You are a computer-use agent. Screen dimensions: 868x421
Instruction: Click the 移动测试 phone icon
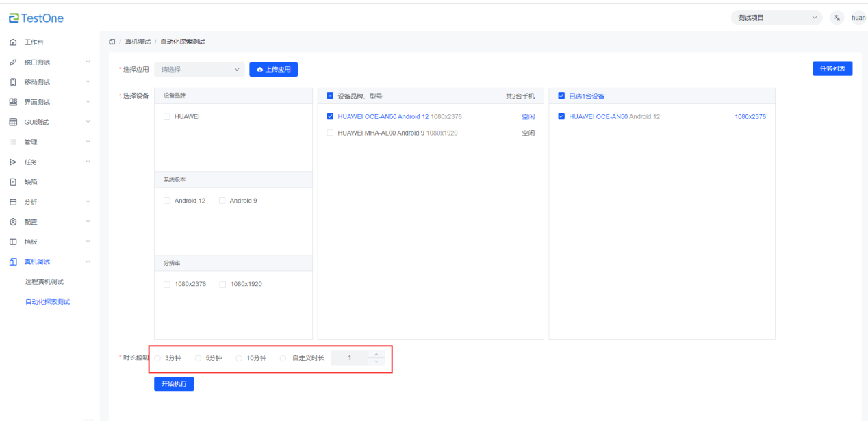pos(13,82)
